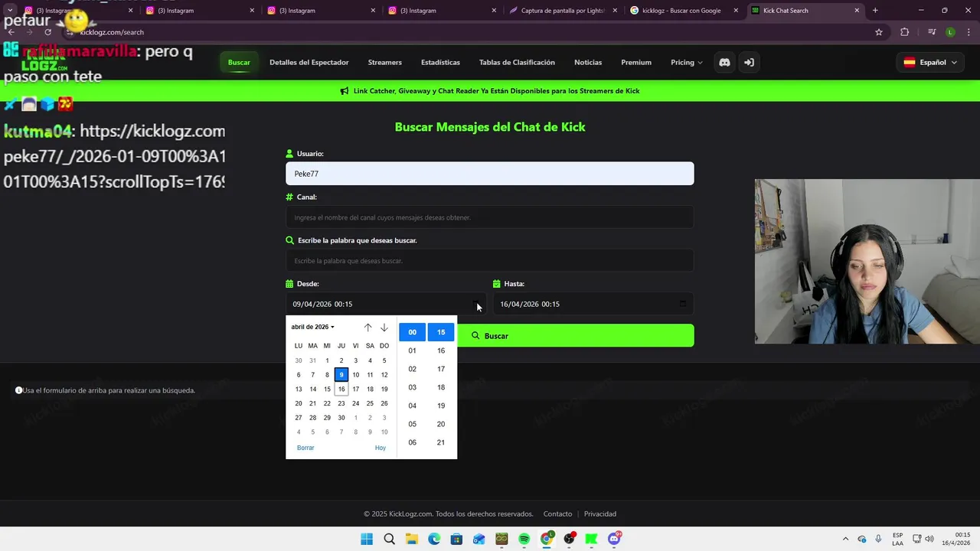
Task: Click the Link Catcher announcement banner
Action: (490, 90)
